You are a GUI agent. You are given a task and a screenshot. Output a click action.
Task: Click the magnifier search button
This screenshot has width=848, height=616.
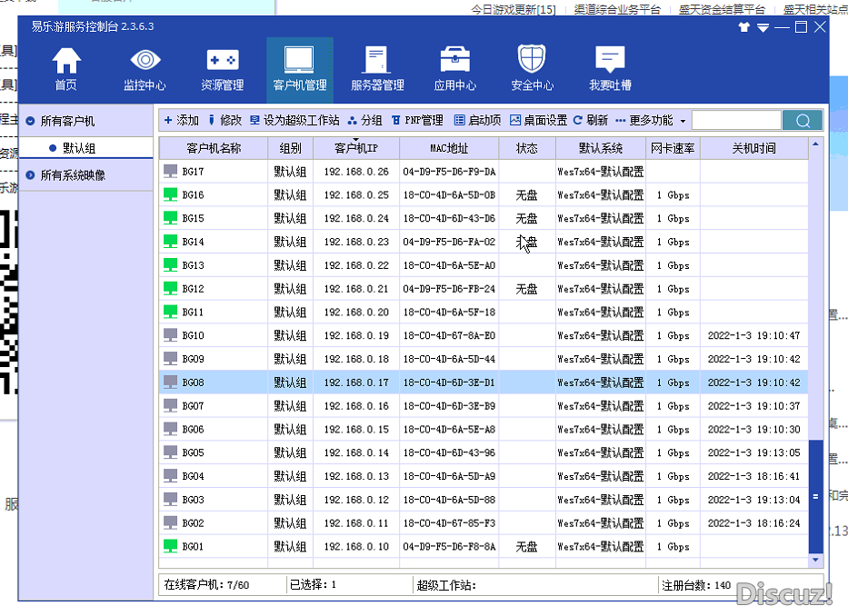(x=803, y=120)
